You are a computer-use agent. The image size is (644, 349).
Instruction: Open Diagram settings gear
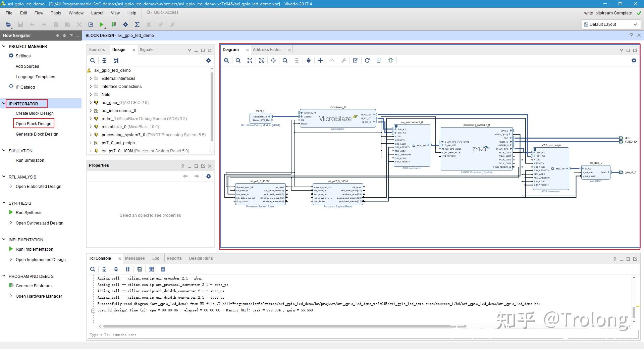(634, 60)
